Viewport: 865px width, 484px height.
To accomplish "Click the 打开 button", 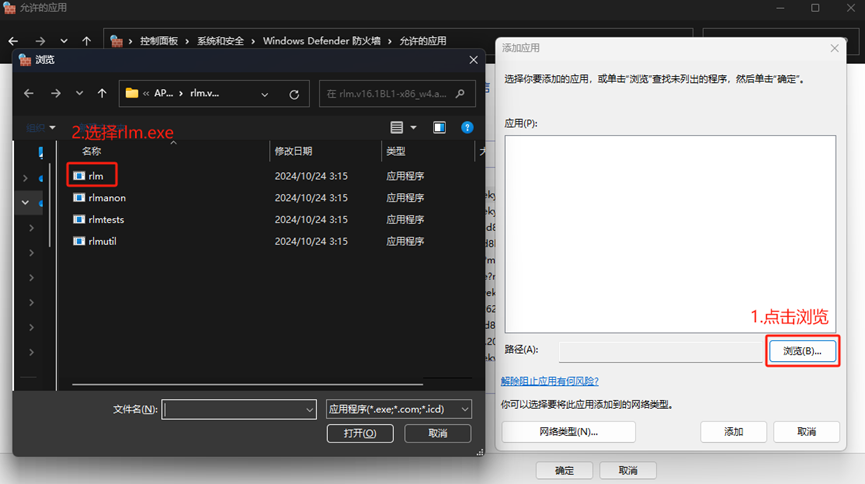I will pyautogui.click(x=360, y=433).
